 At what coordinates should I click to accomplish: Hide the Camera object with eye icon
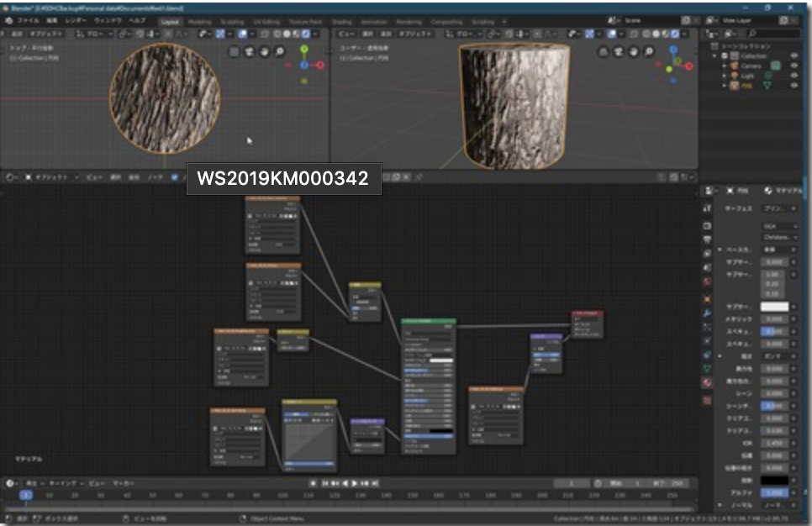click(794, 66)
